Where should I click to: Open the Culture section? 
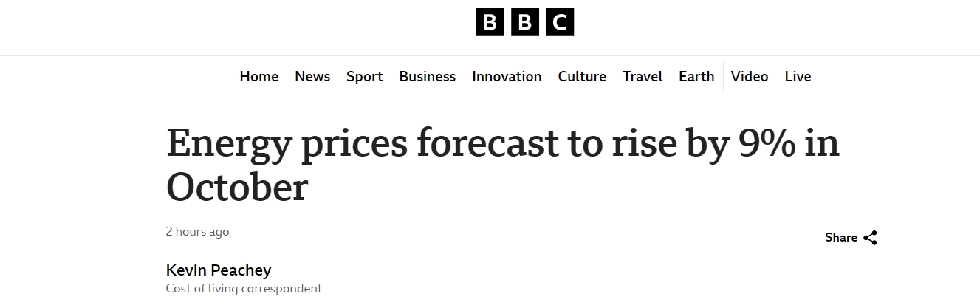coord(582,77)
